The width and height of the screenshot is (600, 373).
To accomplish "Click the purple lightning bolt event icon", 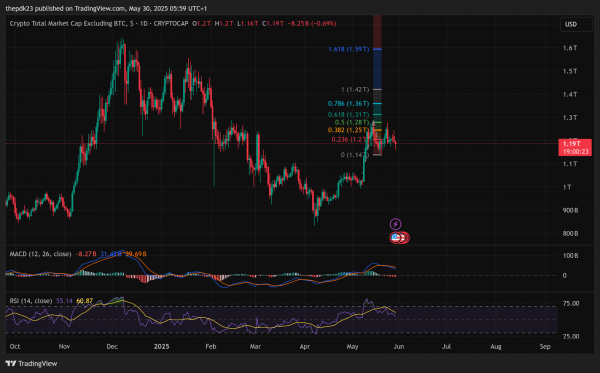I will click(x=395, y=224).
